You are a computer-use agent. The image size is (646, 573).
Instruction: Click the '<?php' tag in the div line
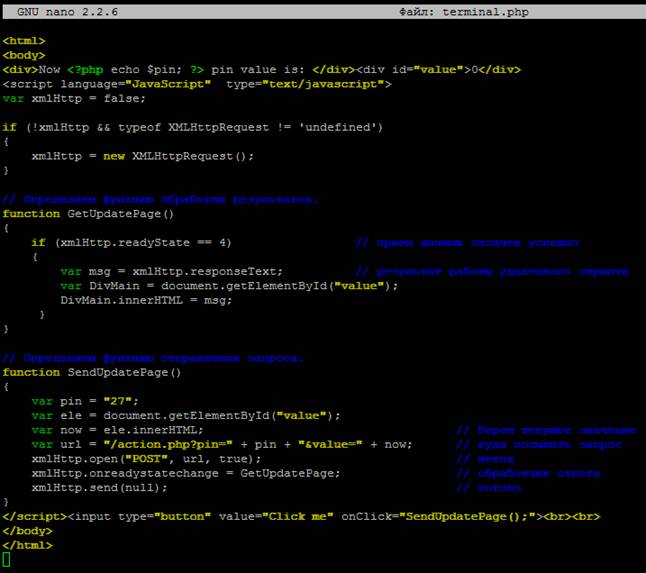coord(85,70)
